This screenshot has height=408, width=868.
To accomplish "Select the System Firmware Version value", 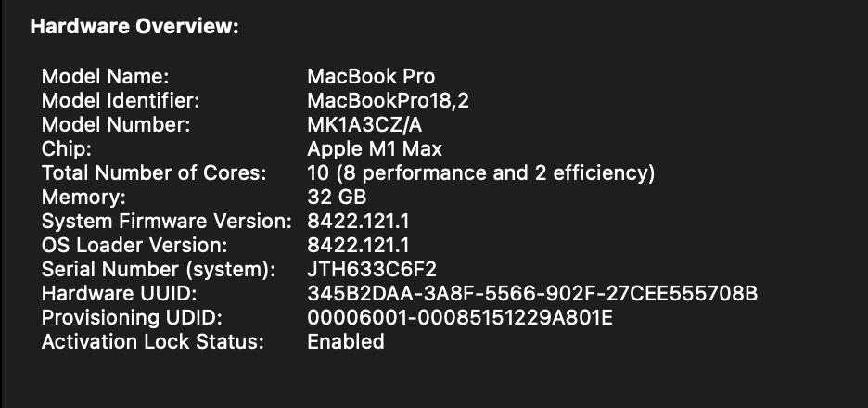I will coord(360,221).
